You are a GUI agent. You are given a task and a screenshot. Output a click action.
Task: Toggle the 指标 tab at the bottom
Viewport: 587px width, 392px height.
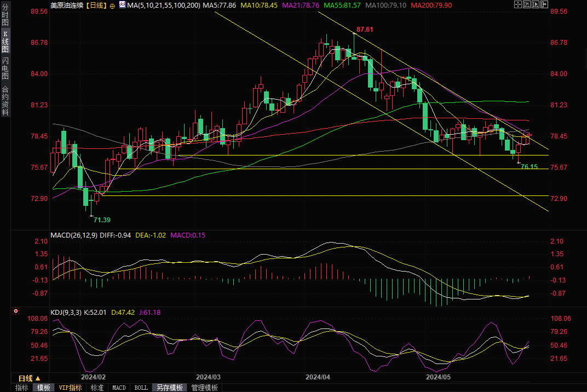point(22,388)
